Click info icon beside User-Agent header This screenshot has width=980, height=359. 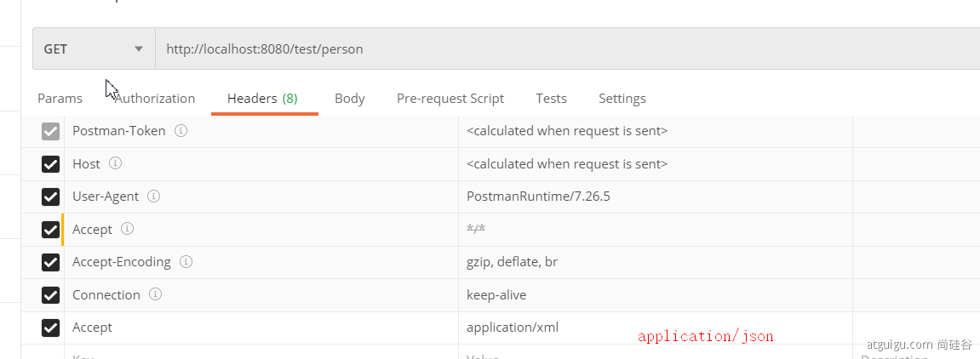153,196
